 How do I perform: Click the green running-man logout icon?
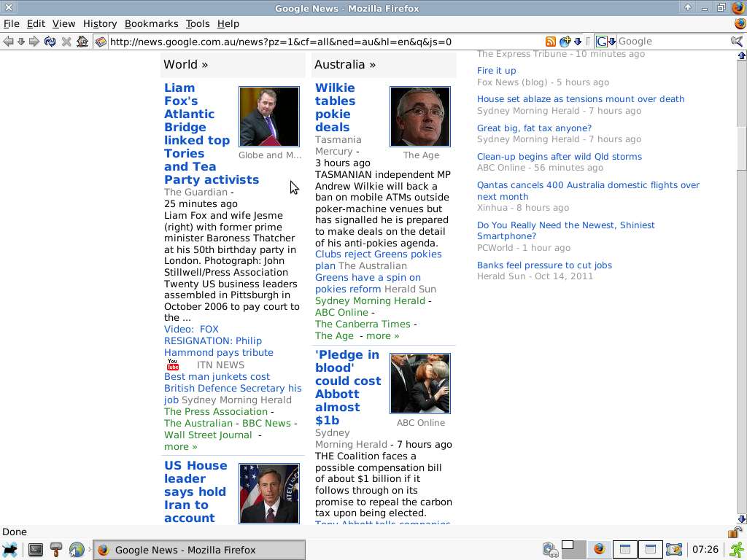coord(738,550)
